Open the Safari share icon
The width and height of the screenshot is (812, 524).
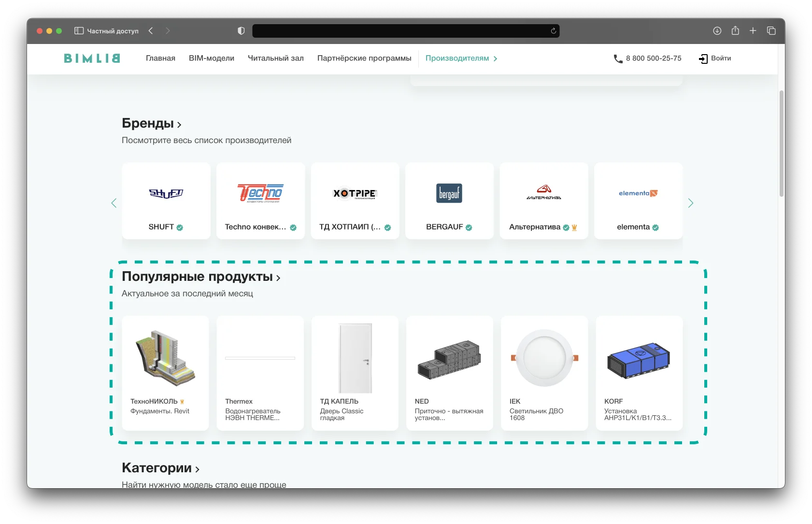(735, 30)
